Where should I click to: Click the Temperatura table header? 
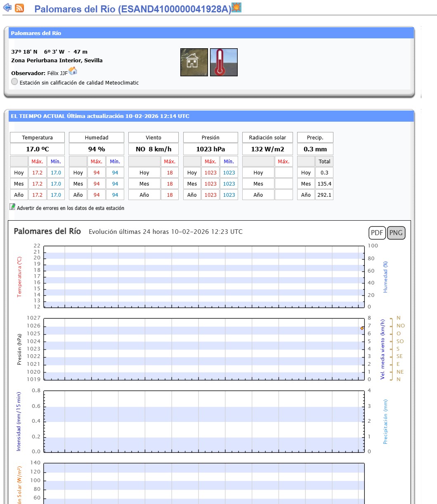(37, 137)
